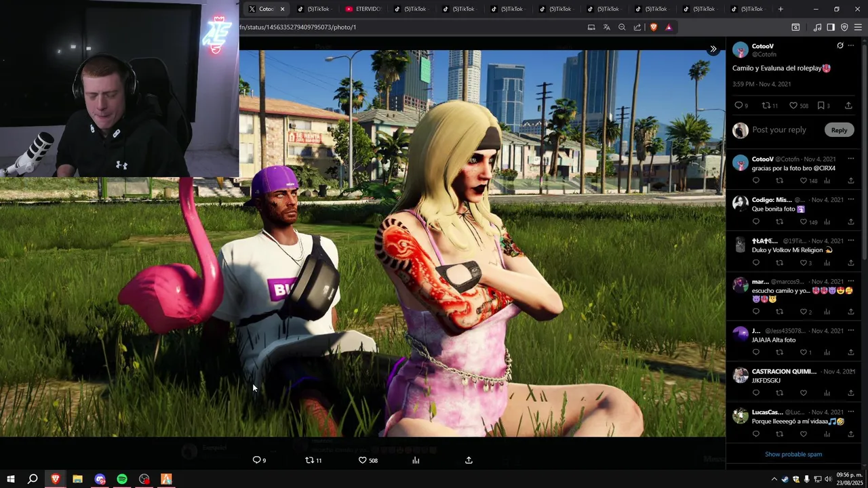The image size is (868, 488).
Task: Collapse the reply sidebar with double-chevron icon
Action: (x=713, y=49)
